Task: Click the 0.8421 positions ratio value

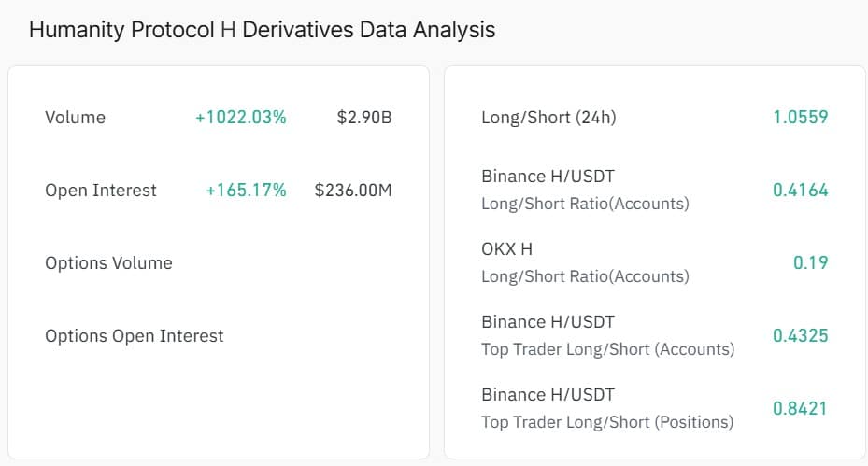Action: [x=800, y=409]
